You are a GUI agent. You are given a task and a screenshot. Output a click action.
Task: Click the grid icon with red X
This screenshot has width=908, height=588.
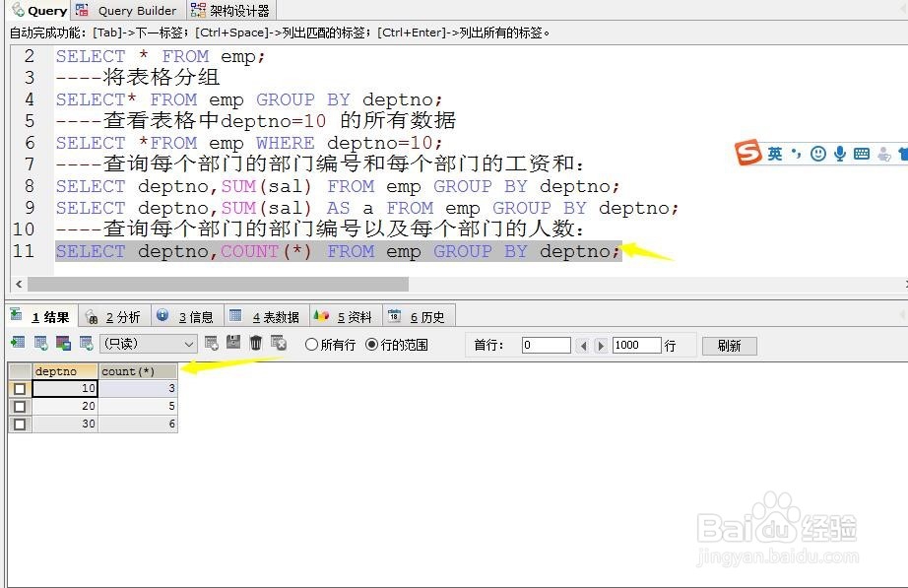pos(277,345)
